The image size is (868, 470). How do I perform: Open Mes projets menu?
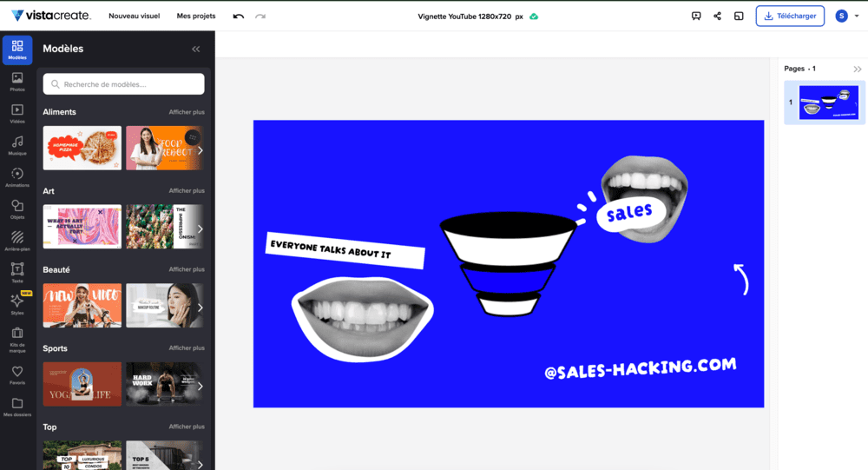(x=196, y=17)
